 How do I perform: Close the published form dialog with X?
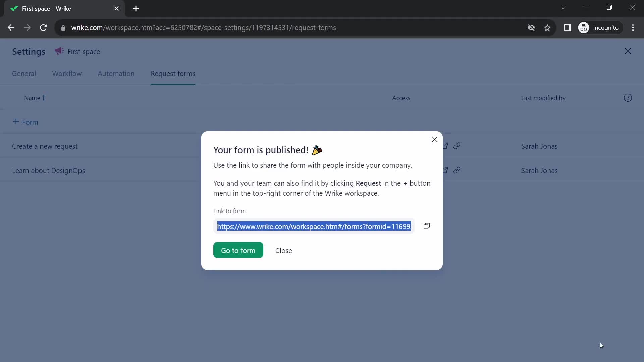pyautogui.click(x=434, y=139)
